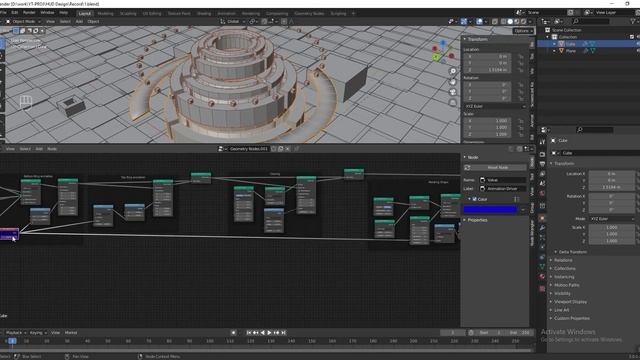Screen dimensions: 640x360
Task: Open Output properties tab icon
Action: pos(542,164)
